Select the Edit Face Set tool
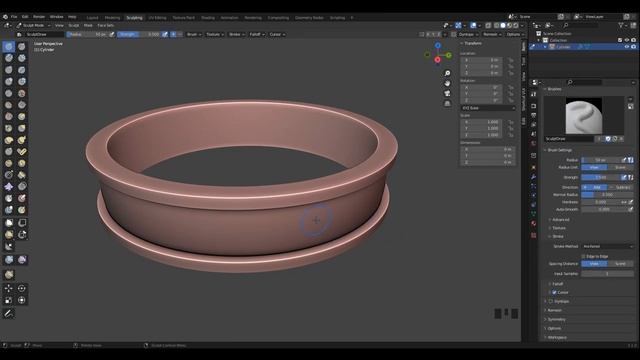The width and height of the screenshot is (640, 360). [9, 274]
